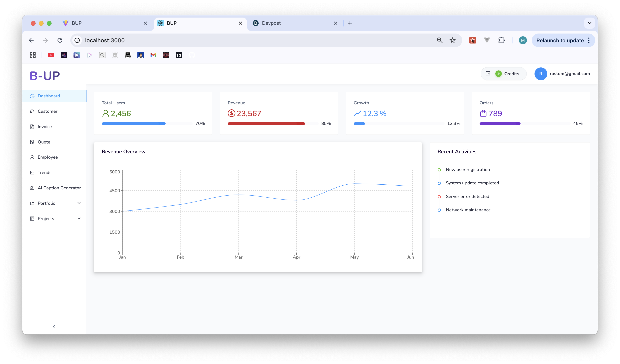Screen dimensions: 620x364
Task: Open the tab search dropdown arrow
Action: tap(589, 23)
